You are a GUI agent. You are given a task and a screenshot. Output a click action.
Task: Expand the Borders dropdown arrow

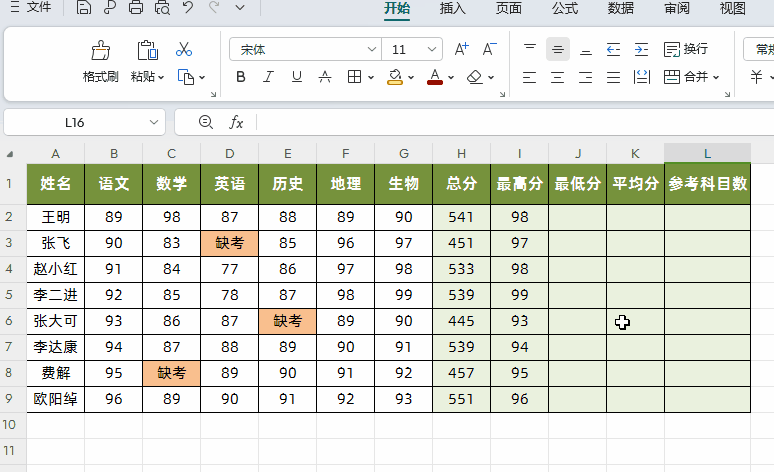[371, 78]
